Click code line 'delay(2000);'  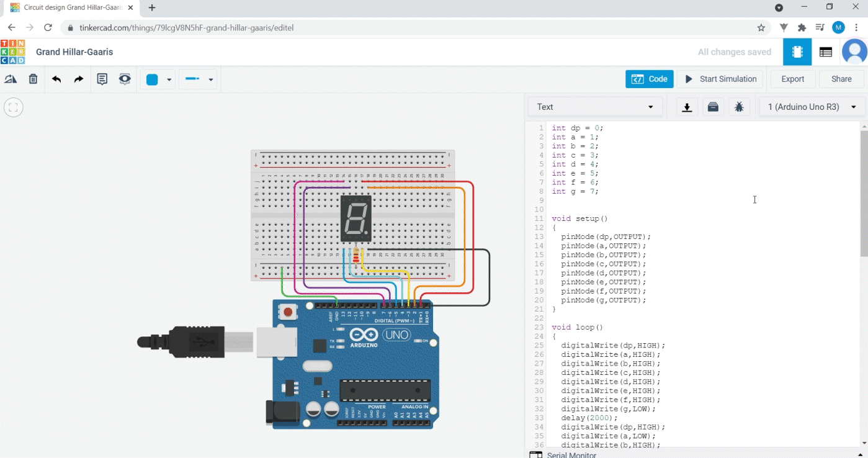pos(589,418)
